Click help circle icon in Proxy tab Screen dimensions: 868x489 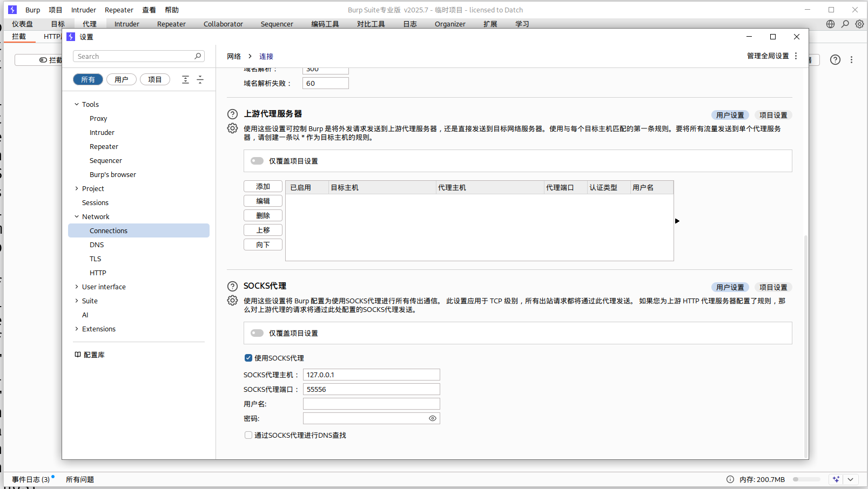tap(835, 60)
